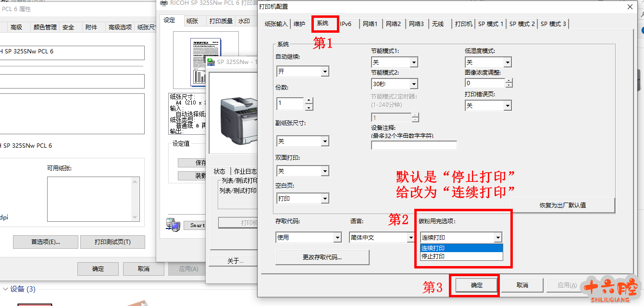Expand the 双面打印 combo box
The height and width of the screenshot is (306, 644).
325,171
